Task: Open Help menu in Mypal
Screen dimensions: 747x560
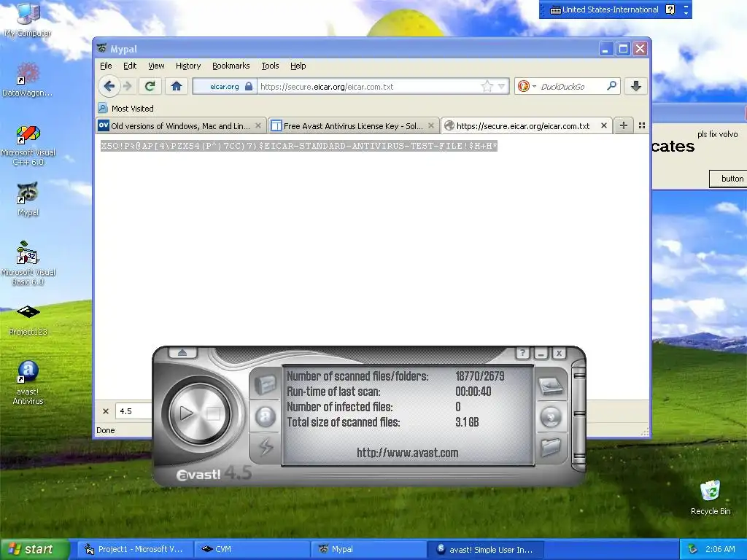Action: [x=298, y=66]
